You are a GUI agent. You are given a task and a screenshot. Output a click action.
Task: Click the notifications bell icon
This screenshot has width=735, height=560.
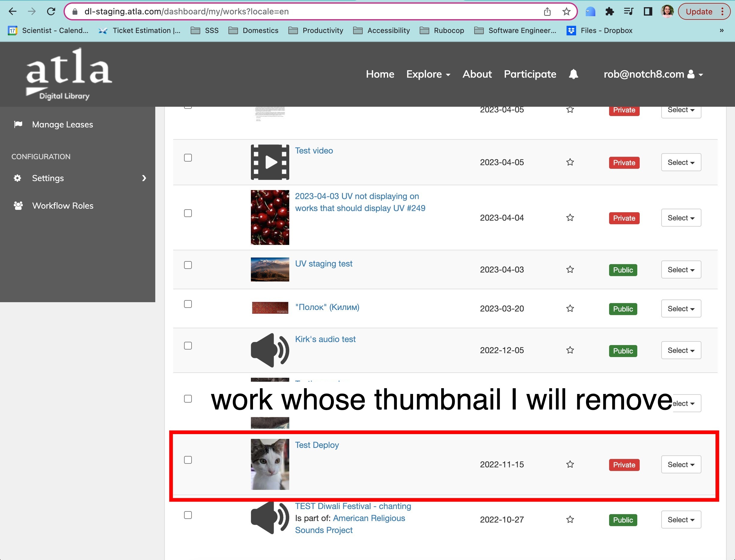[573, 74]
